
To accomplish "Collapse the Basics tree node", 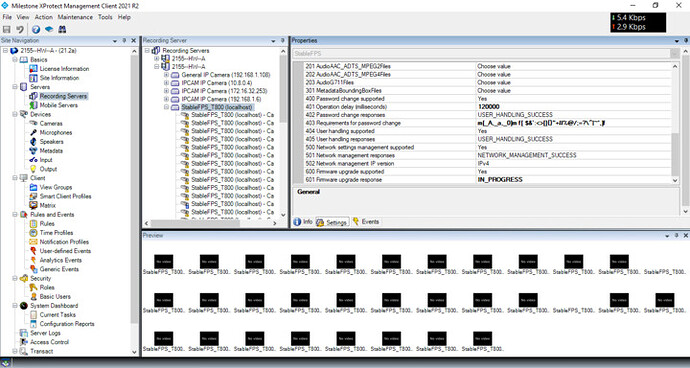I will pyautogui.click(x=15, y=59).
